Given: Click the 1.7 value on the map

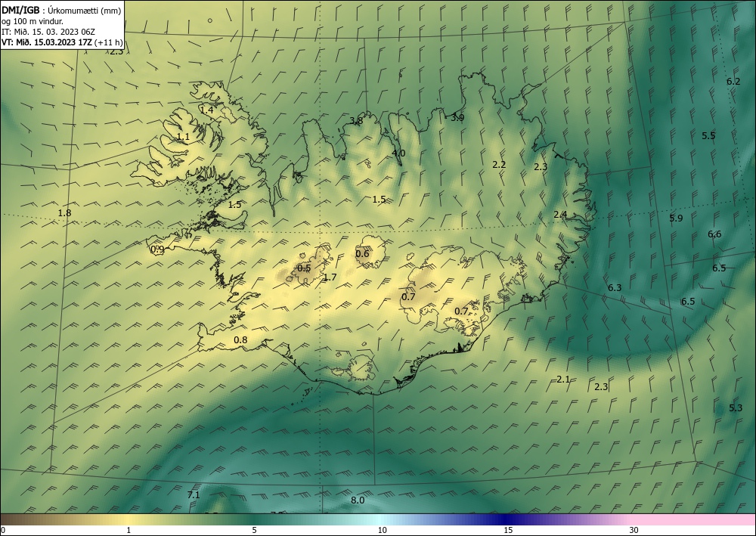Looking at the screenshot, I should [330, 277].
